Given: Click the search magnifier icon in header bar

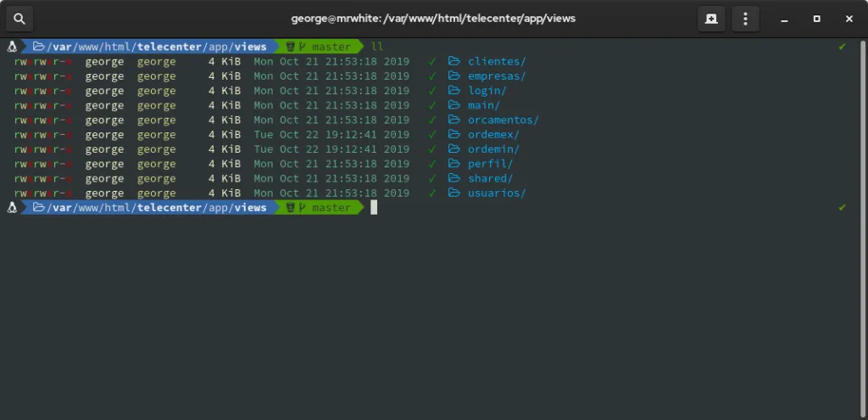Looking at the screenshot, I should (x=19, y=18).
